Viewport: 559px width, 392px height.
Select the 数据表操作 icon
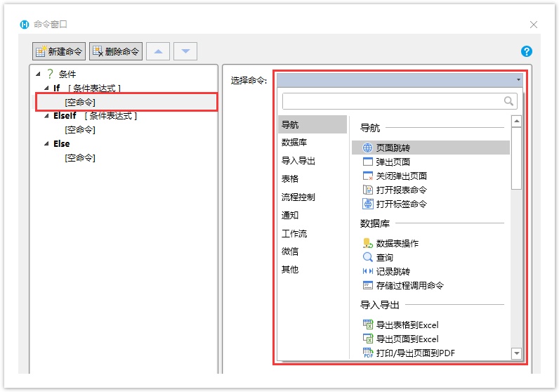pos(367,243)
